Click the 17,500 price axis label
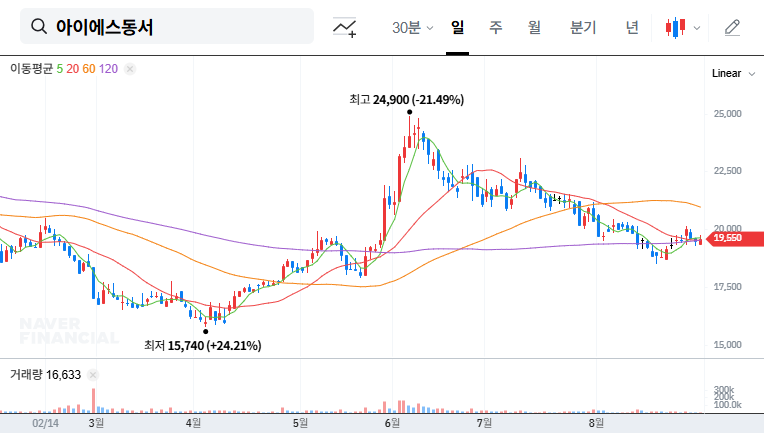This screenshot has height=433, width=764. (727, 287)
